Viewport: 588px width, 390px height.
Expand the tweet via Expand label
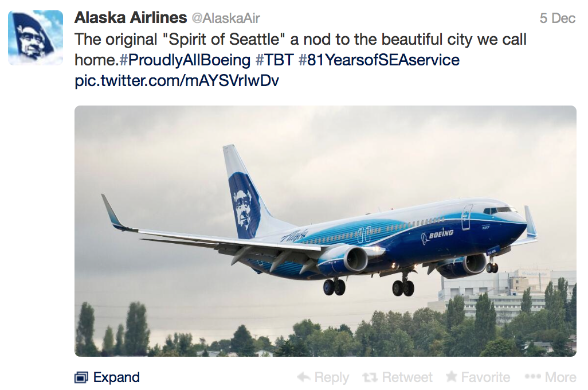(x=116, y=377)
